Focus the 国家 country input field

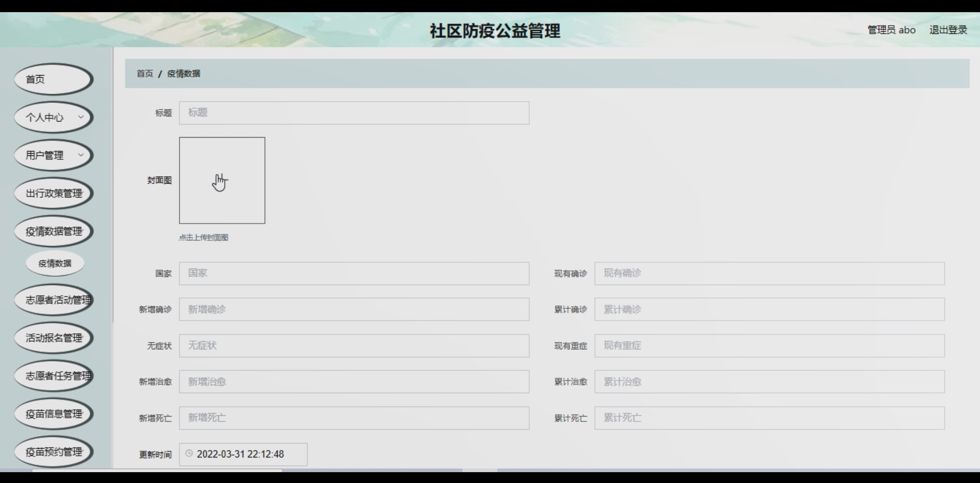(x=354, y=273)
